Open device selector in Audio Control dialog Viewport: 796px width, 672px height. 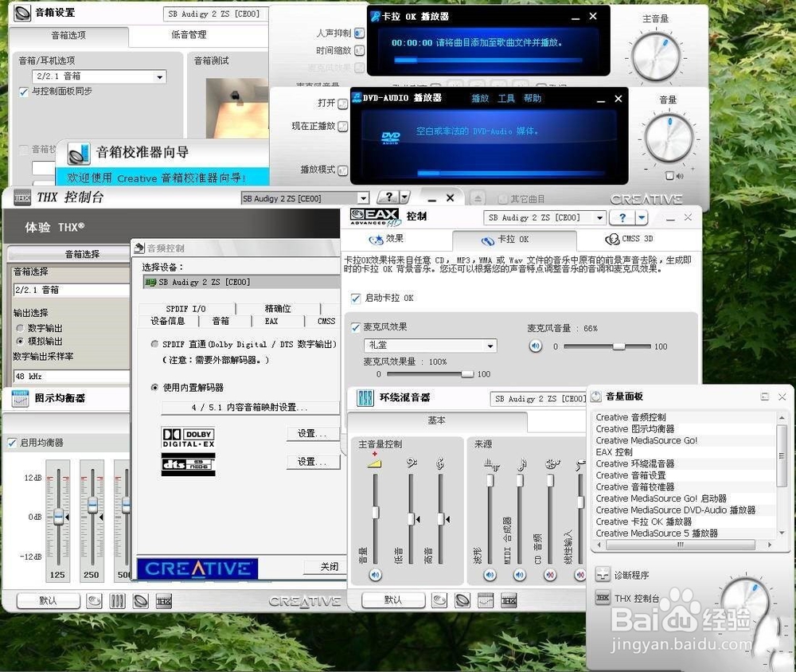point(242,282)
